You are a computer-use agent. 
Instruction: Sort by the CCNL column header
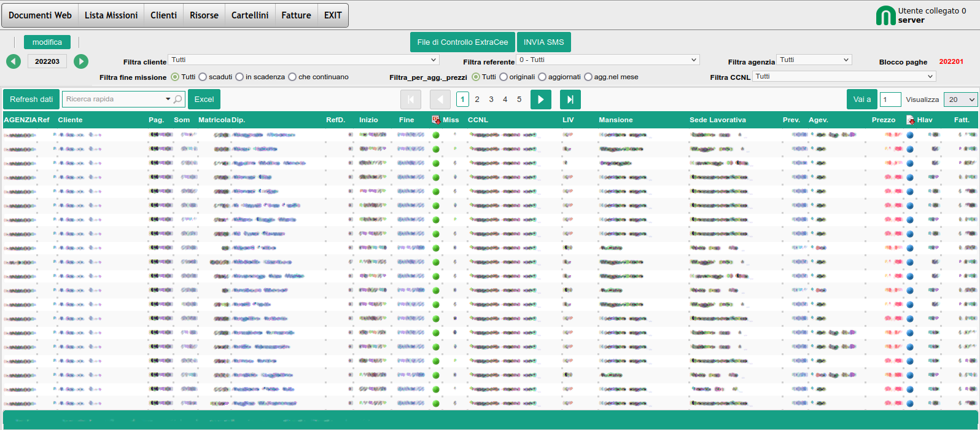(478, 120)
